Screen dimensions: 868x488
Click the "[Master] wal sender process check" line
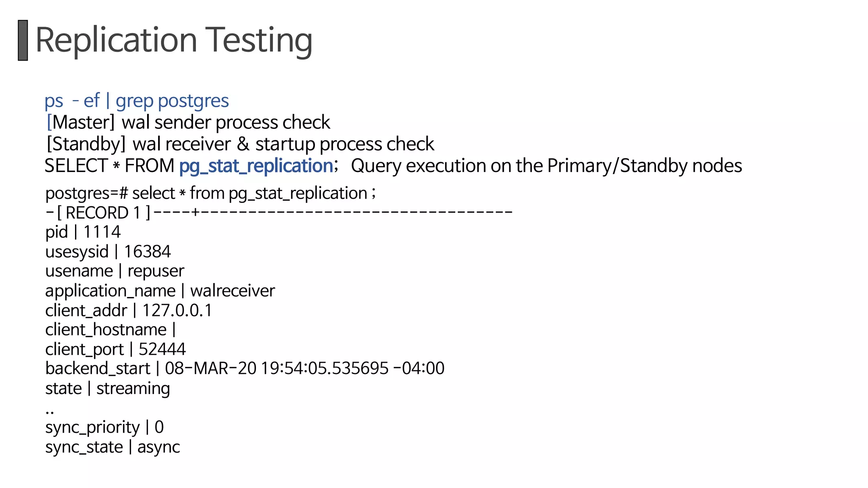pos(188,122)
